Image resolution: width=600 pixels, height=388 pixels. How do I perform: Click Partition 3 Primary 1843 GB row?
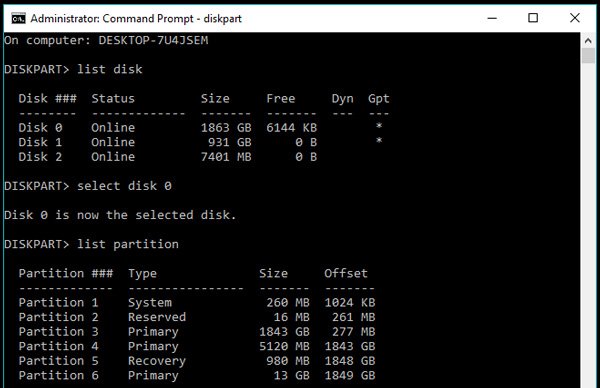point(197,331)
